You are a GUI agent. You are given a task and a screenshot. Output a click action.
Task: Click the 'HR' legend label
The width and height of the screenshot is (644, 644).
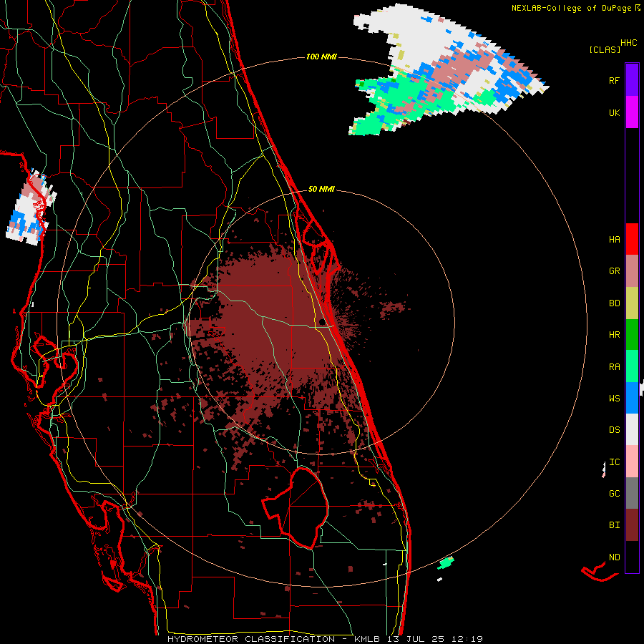point(614,335)
